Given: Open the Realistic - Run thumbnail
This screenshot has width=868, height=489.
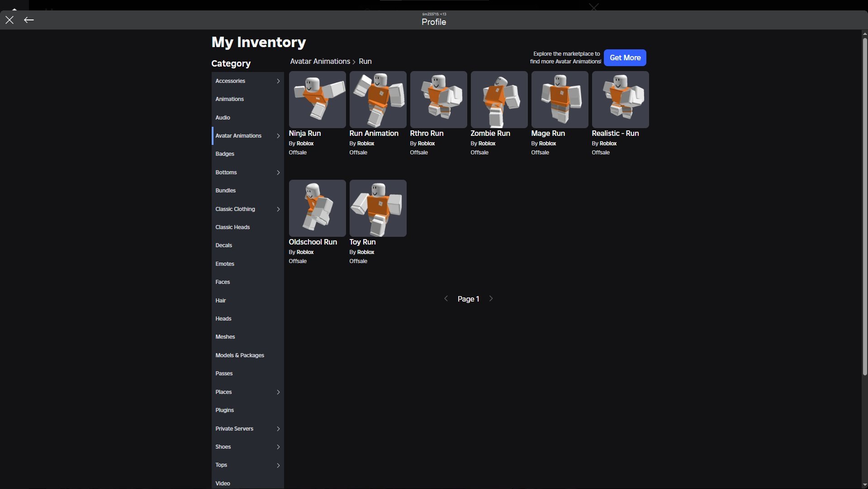Looking at the screenshot, I should (x=620, y=100).
